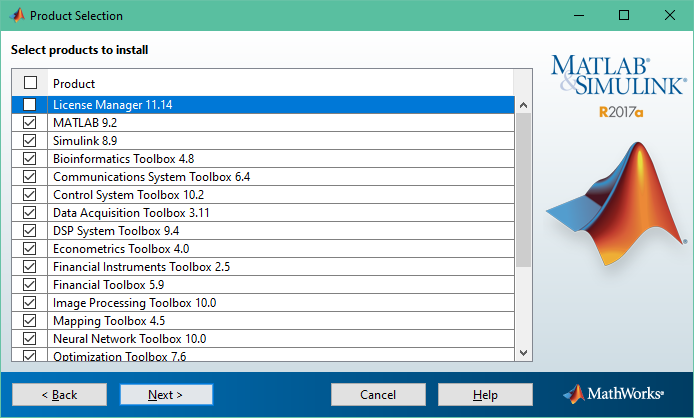Uncheck the Econometrics Toolbox 4.0 checkbox
Viewport: 694px width, 418px height.
pyautogui.click(x=30, y=249)
